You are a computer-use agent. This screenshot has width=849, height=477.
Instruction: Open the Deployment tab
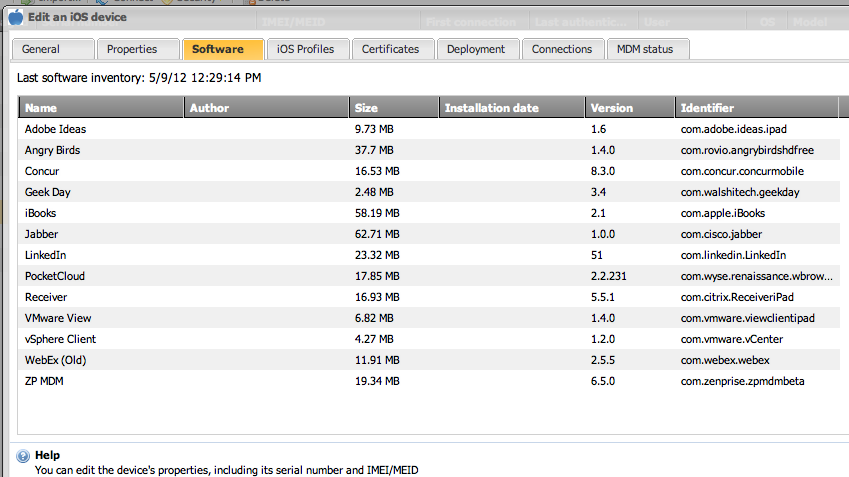pyautogui.click(x=478, y=49)
